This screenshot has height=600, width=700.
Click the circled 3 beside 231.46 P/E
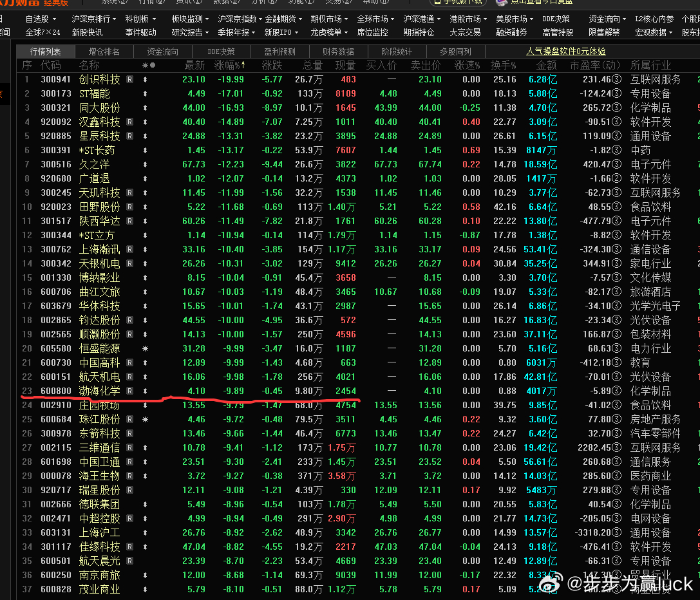click(x=616, y=79)
